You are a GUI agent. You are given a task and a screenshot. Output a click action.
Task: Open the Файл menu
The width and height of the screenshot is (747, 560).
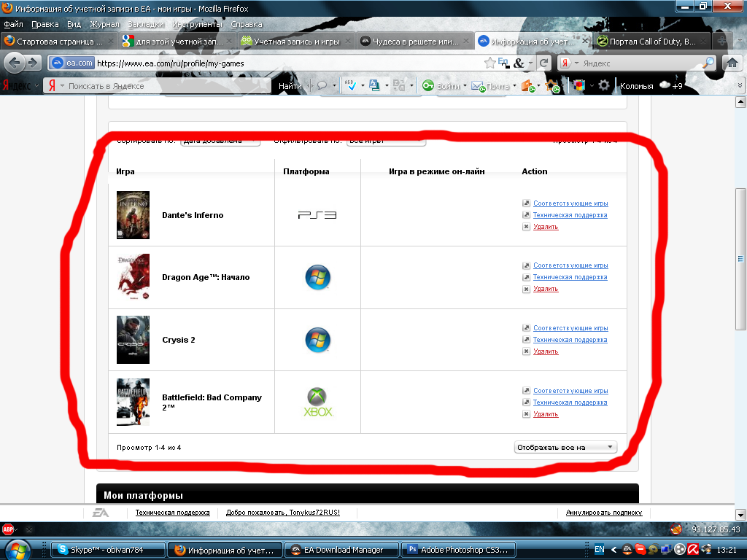click(13, 24)
